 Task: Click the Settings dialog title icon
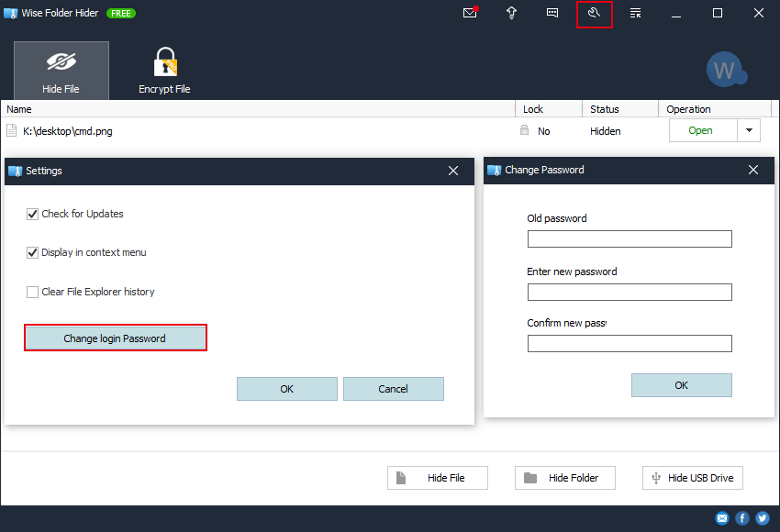point(16,171)
